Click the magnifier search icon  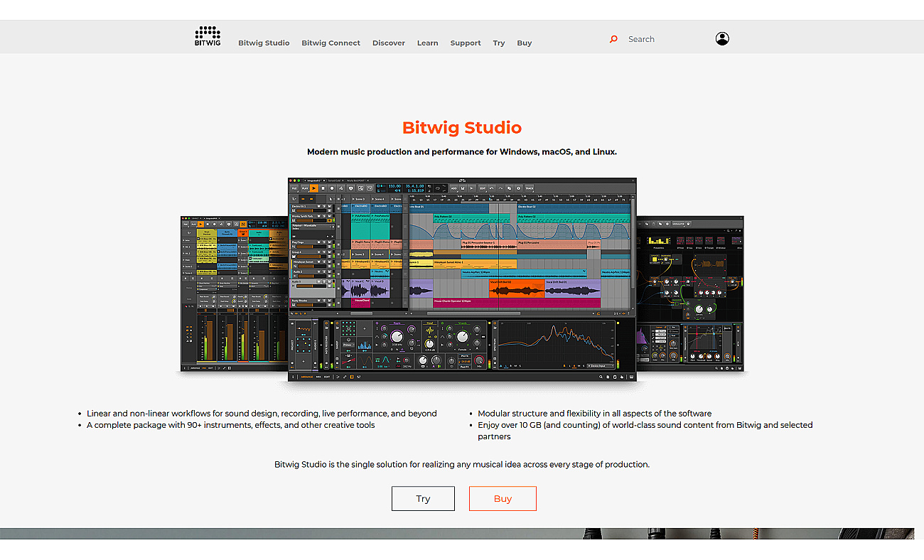tap(613, 39)
